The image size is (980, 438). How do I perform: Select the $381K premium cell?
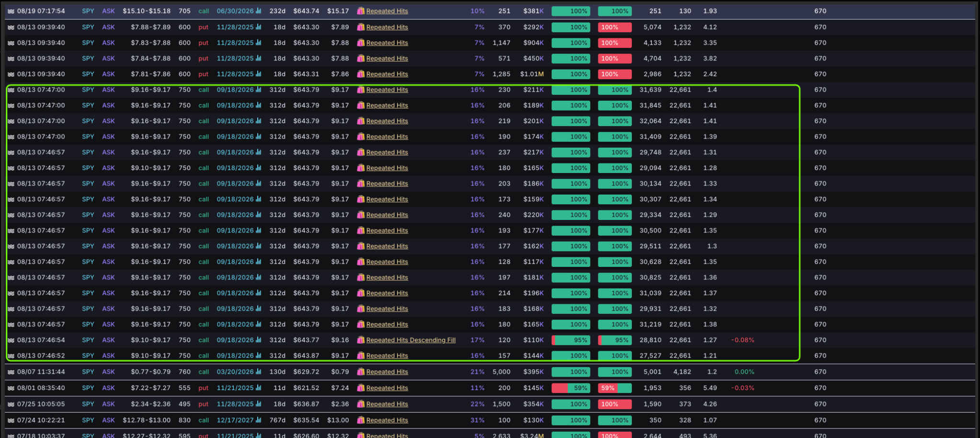[x=534, y=11]
